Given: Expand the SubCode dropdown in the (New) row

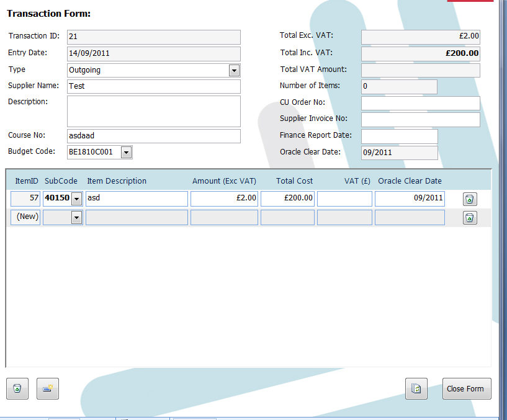Looking at the screenshot, I should tap(76, 218).
